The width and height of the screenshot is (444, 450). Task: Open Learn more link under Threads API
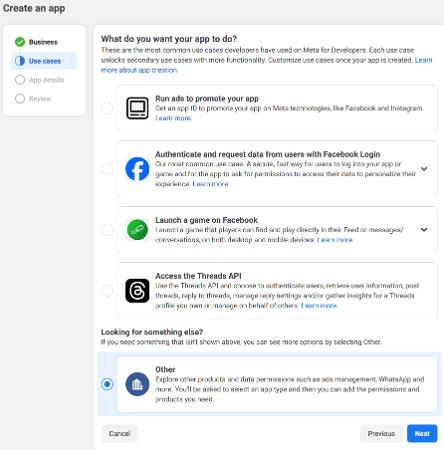319,306
